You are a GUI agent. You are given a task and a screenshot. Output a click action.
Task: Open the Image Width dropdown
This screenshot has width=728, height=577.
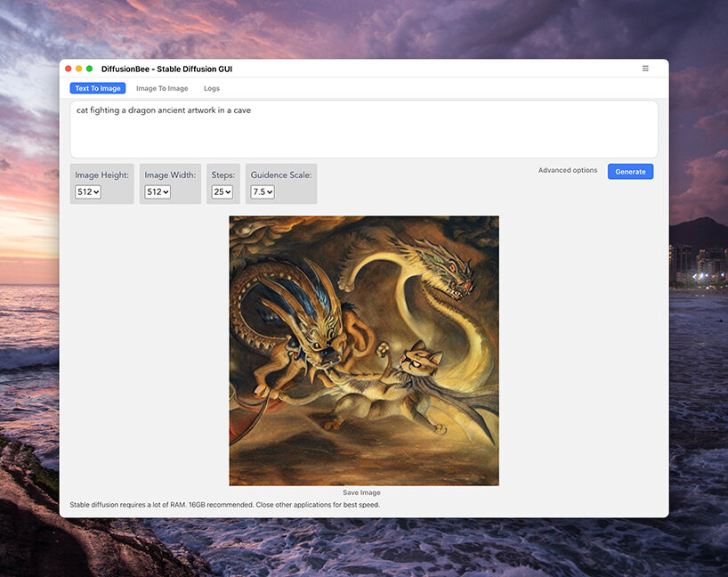[158, 191]
